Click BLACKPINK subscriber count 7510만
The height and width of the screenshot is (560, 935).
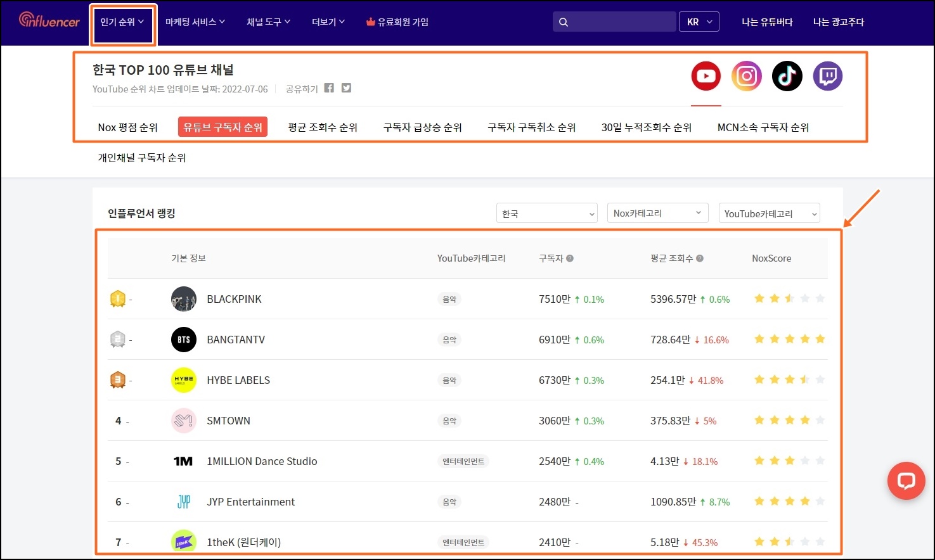(555, 299)
